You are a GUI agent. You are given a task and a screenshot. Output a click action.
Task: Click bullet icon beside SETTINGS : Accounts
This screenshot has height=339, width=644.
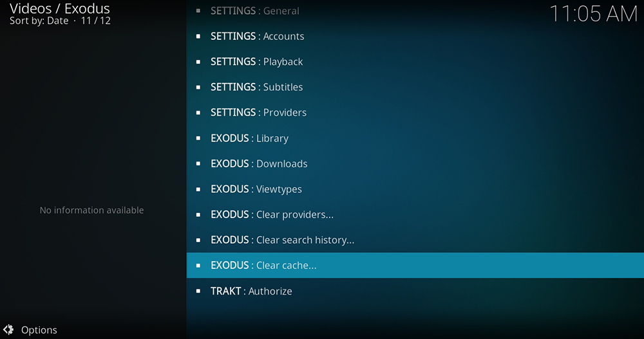[198, 36]
